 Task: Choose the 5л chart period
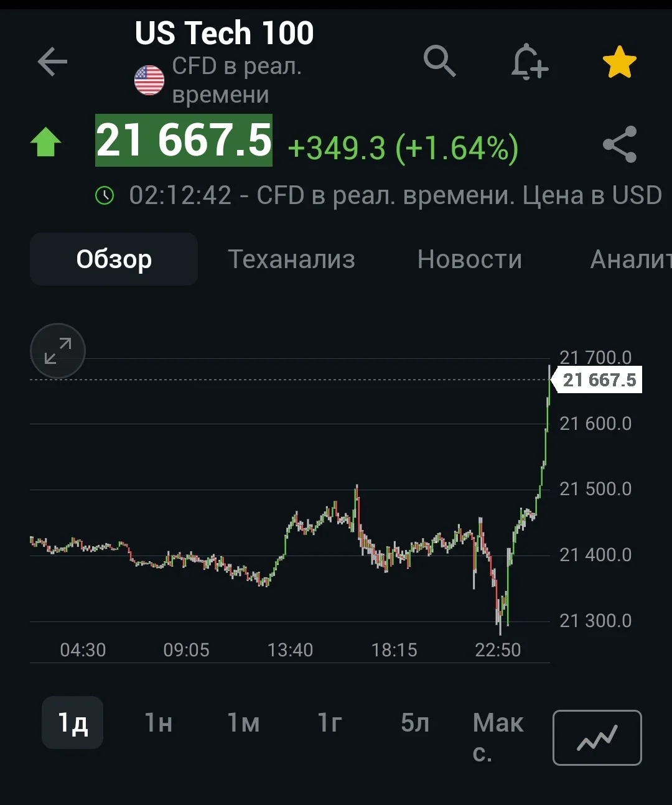click(415, 723)
